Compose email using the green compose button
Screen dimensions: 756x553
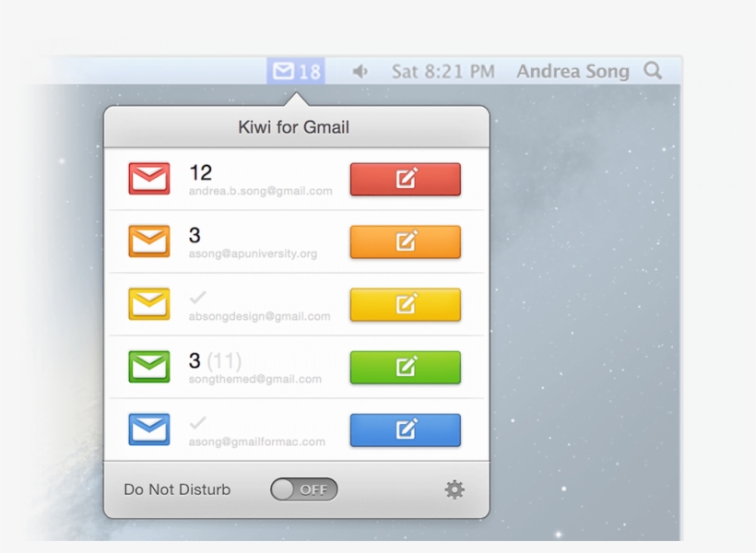click(406, 367)
